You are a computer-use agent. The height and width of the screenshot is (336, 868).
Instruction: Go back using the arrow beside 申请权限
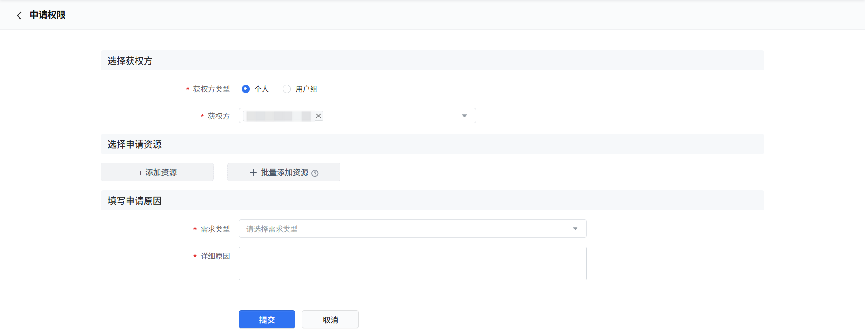click(x=19, y=15)
